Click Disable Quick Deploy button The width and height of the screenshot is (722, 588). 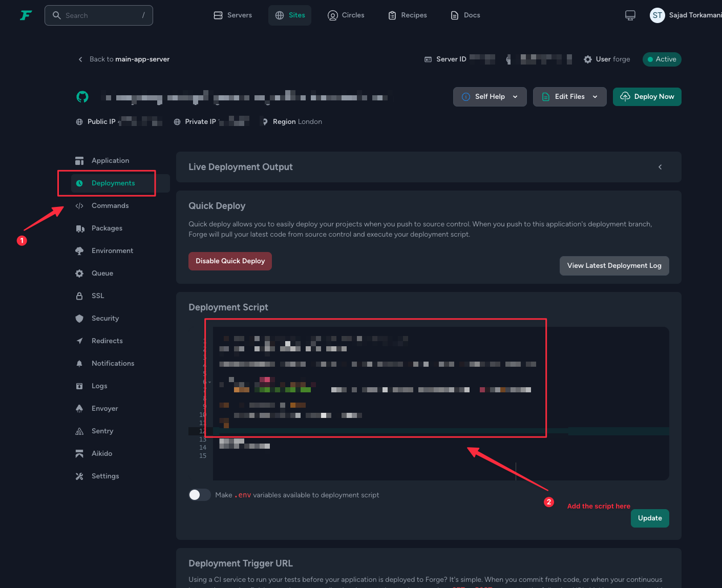pos(230,261)
